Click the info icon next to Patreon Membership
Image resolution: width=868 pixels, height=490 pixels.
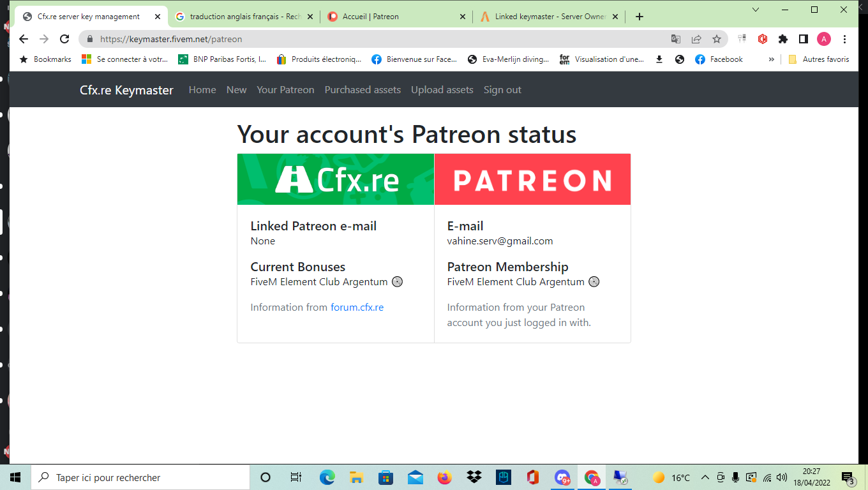[594, 282]
